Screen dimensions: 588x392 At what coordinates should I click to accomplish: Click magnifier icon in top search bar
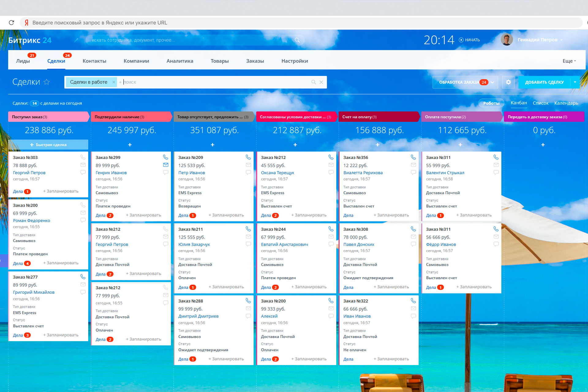297,40
